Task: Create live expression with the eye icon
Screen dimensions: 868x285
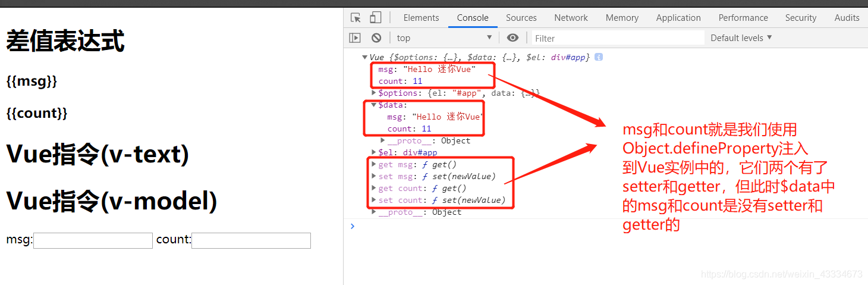Action: [x=512, y=38]
